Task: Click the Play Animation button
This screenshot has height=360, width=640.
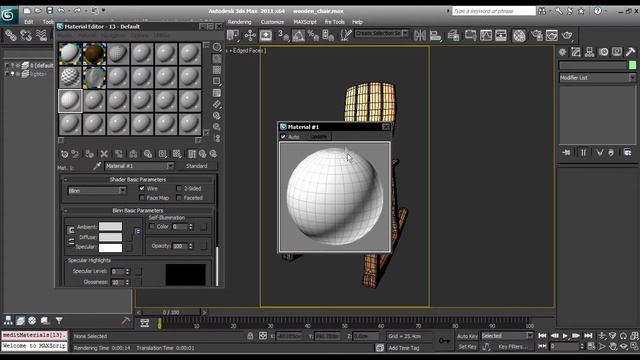Action: [x=565, y=336]
